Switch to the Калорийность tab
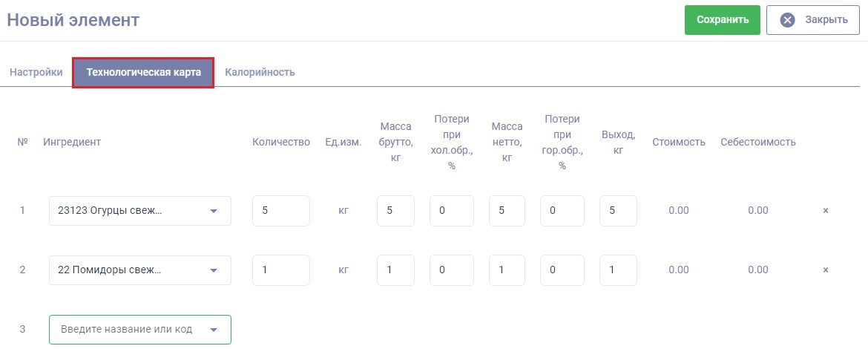868x349 pixels. coord(260,73)
